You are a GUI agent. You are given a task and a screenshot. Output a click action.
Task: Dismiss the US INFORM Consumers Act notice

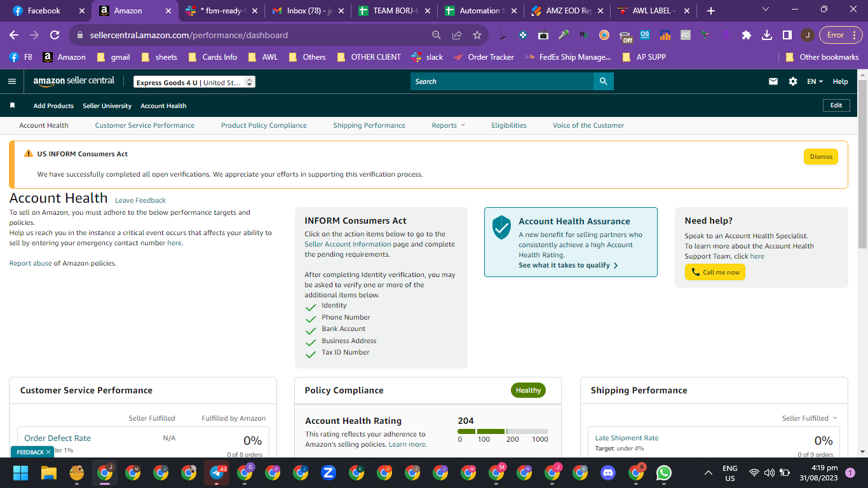821,157
